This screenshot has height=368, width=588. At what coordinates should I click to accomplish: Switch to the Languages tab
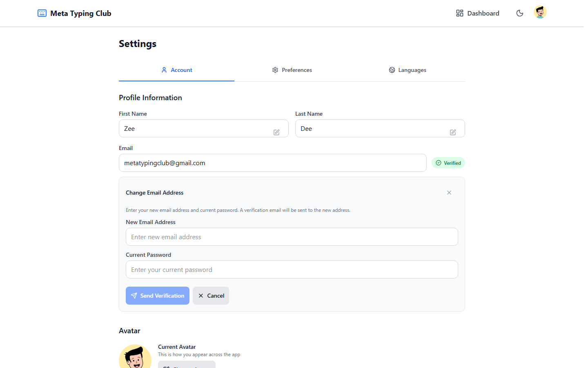(408, 70)
